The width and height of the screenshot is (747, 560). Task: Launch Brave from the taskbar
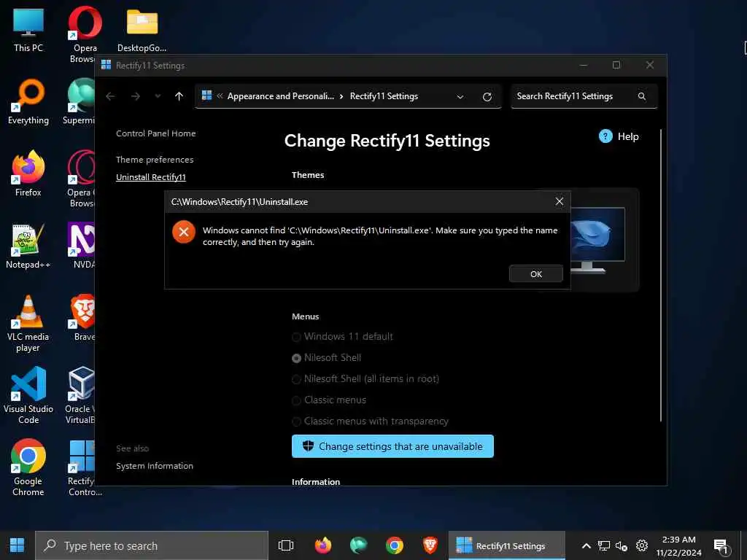[x=430, y=545]
